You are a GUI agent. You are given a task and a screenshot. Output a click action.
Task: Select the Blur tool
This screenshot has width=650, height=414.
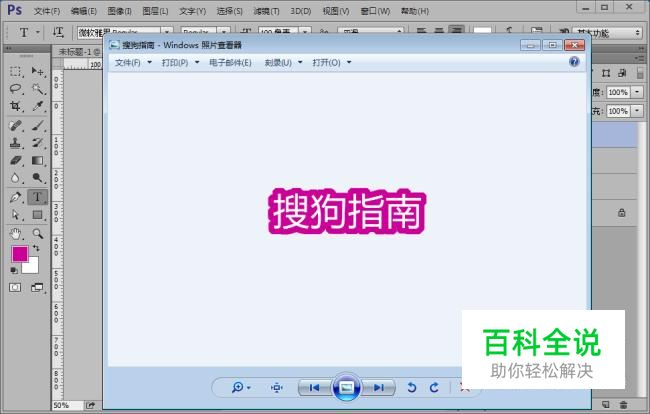pos(16,178)
